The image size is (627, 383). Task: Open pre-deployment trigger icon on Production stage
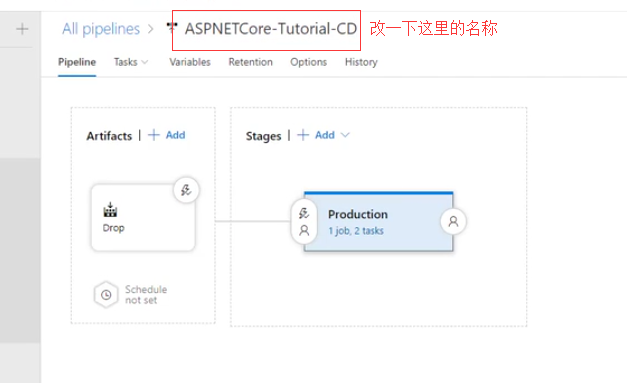(304, 213)
